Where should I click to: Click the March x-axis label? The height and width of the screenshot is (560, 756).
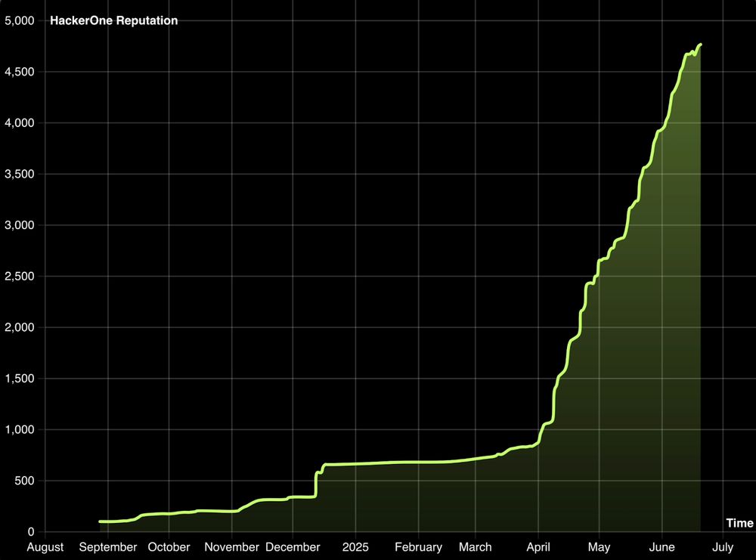pos(476,547)
